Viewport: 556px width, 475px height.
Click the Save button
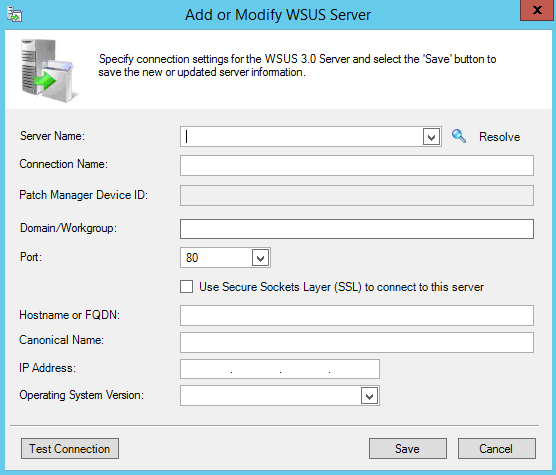(408, 449)
